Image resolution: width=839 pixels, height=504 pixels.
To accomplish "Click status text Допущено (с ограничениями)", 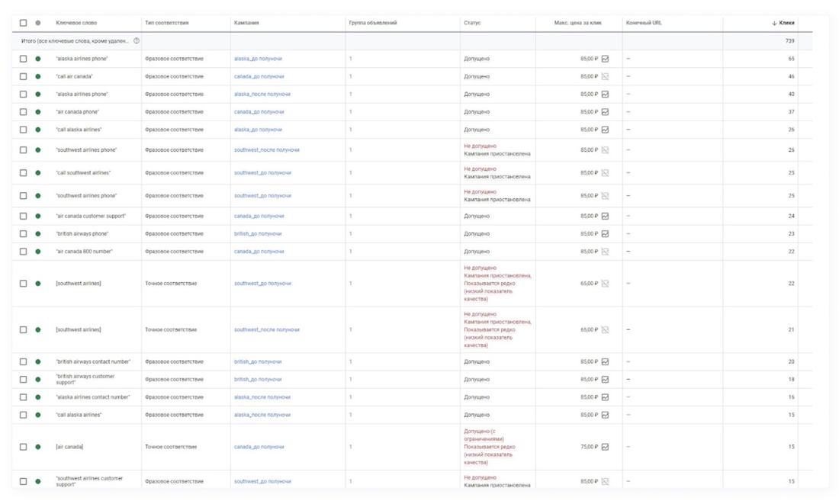I will point(484,435).
